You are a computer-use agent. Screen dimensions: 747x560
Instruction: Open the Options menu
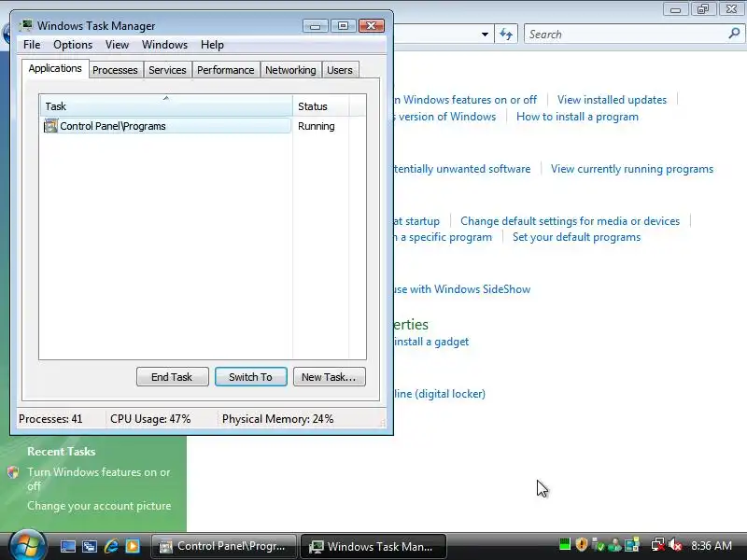point(73,45)
